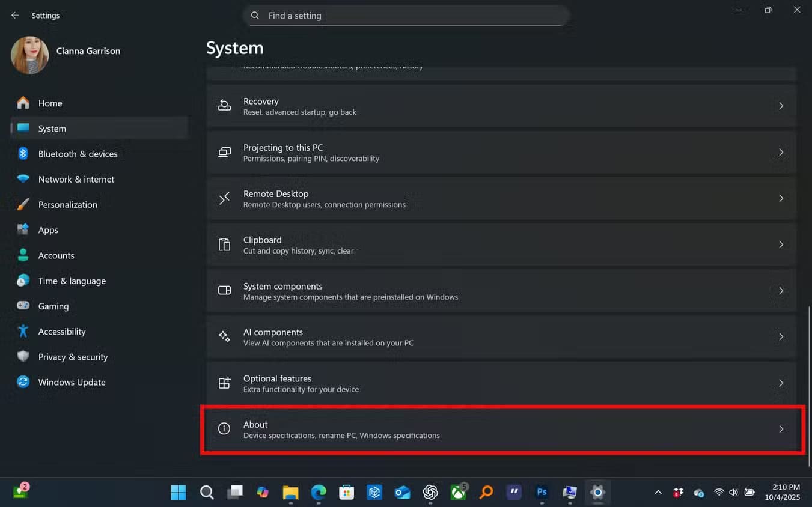Click Cianna Garrison account name
Viewport: 812px width, 507px height.
pyautogui.click(x=88, y=51)
